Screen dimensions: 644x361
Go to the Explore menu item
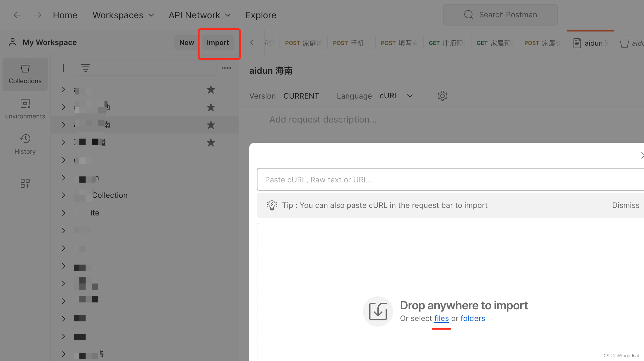tap(261, 15)
